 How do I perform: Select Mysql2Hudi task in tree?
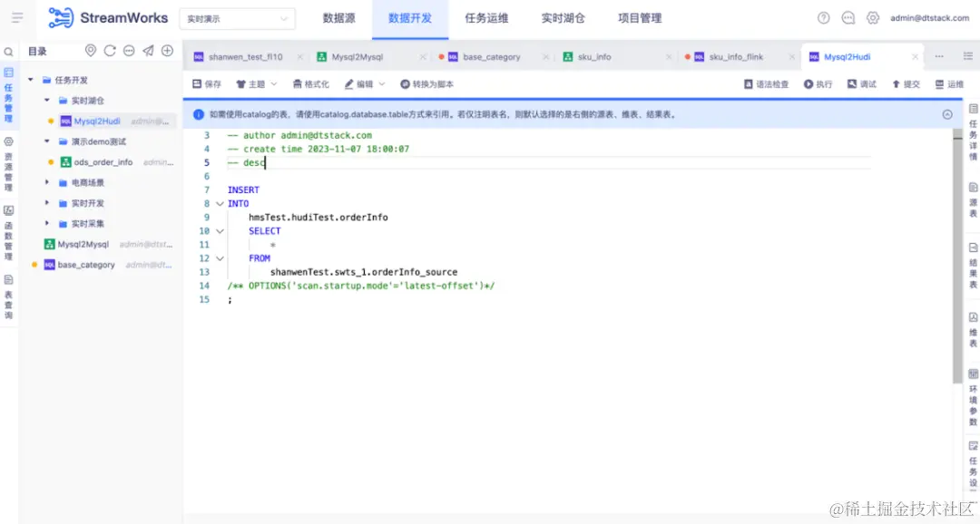click(x=97, y=121)
